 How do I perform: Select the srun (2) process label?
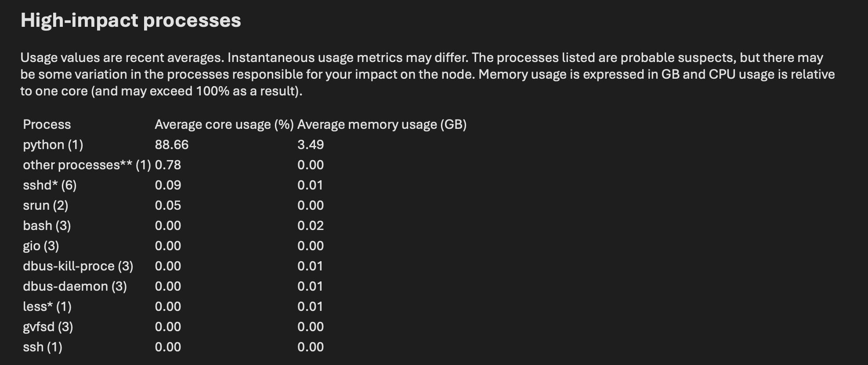coord(45,205)
